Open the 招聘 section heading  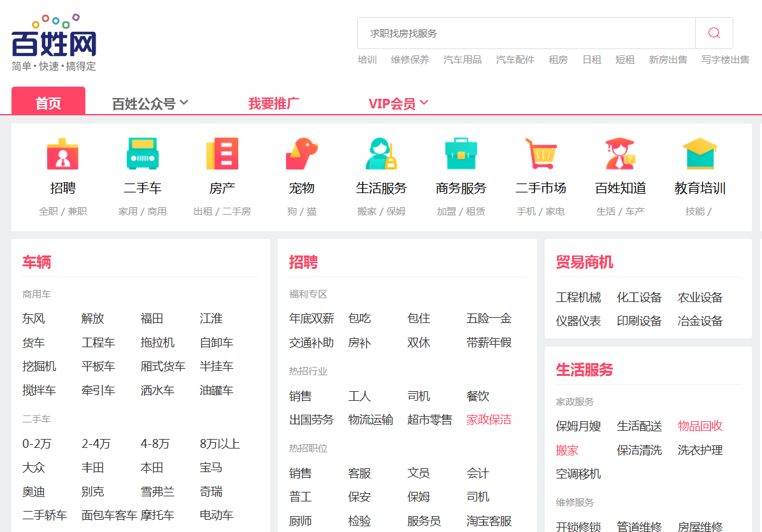(303, 262)
